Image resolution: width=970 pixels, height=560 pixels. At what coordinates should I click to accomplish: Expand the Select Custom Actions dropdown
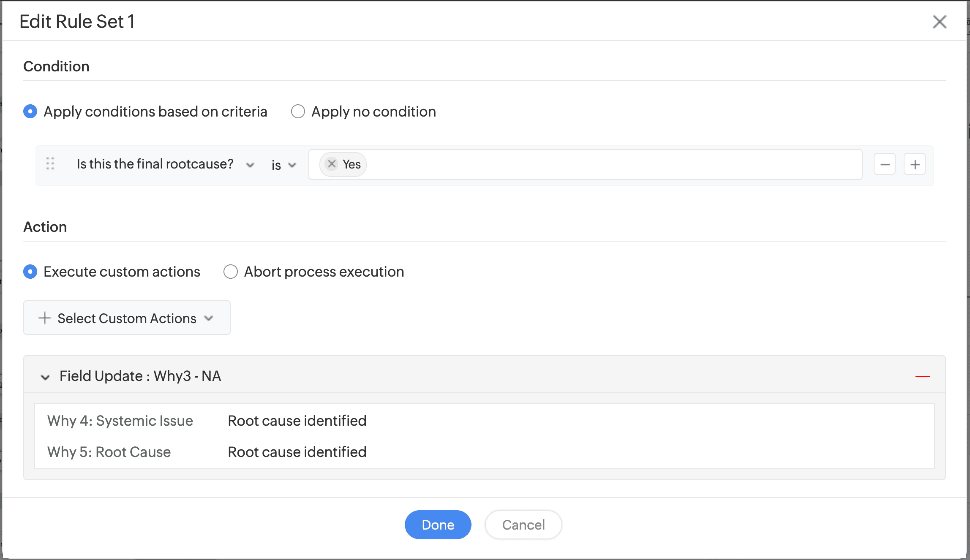click(209, 318)
